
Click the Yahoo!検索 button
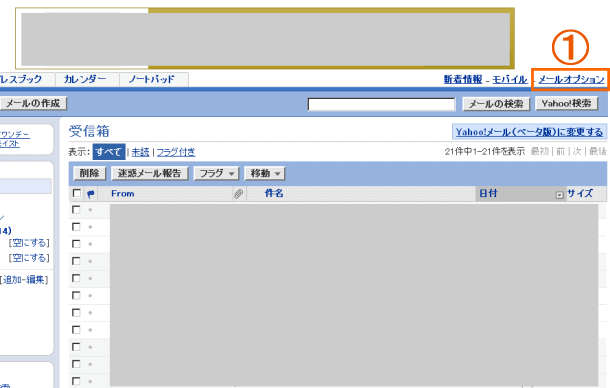point(566,104)
